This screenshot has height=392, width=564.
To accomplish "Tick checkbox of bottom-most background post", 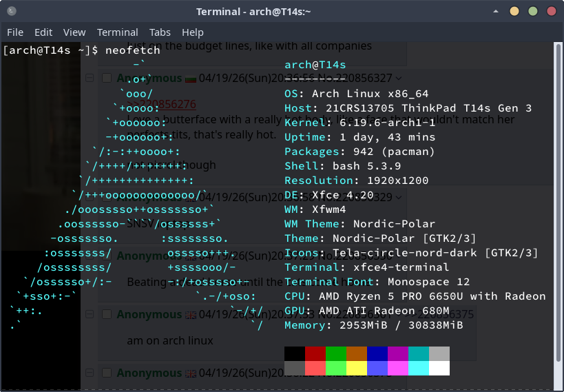I will pos(107,373).
